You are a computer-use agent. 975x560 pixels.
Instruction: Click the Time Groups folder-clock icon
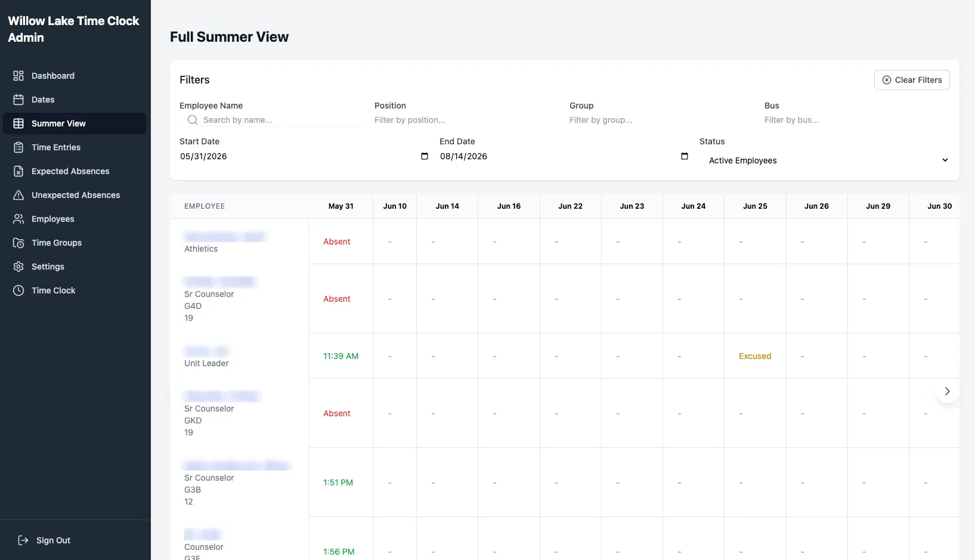[18, 243]
